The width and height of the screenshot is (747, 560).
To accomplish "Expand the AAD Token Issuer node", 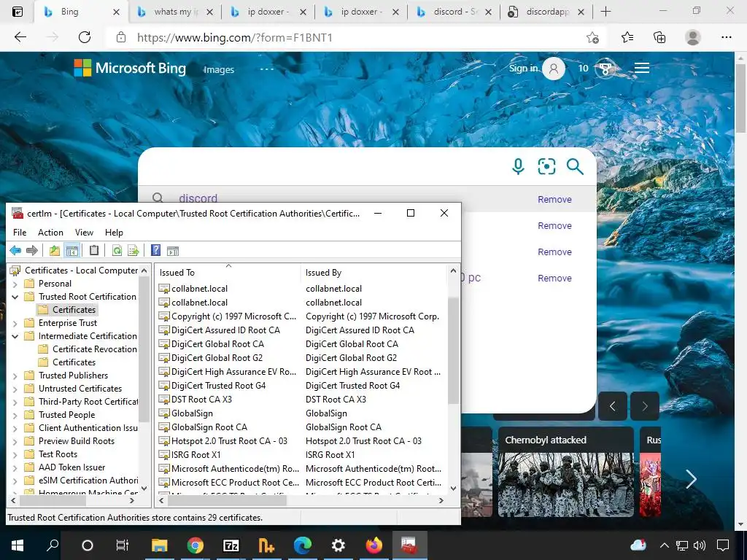I will point(15,467).
